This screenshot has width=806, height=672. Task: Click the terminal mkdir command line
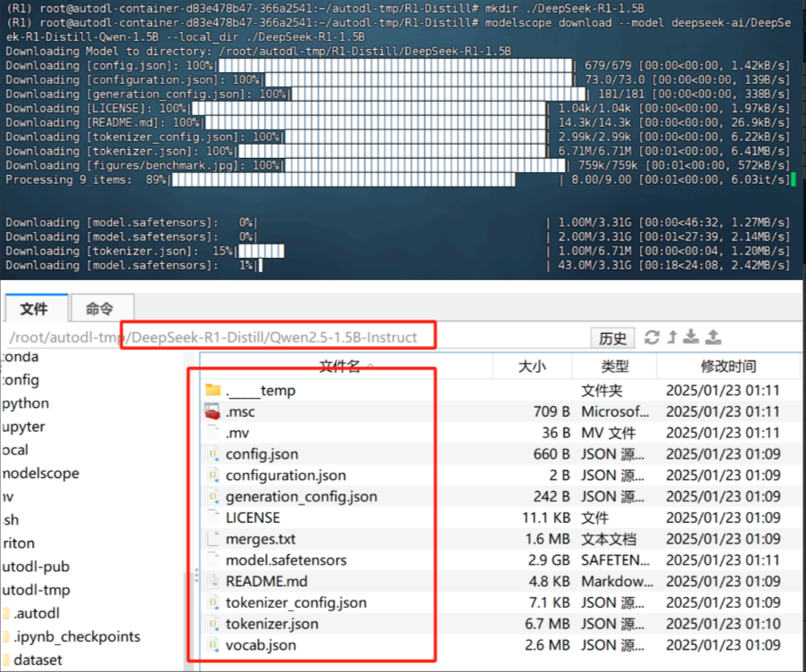[x=325, y=8]
